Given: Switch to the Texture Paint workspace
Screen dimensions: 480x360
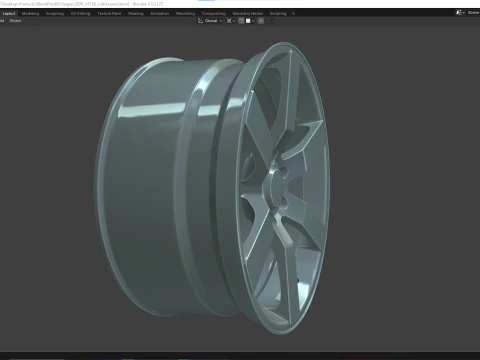Looking at the screenshot, I should (109, 14).
